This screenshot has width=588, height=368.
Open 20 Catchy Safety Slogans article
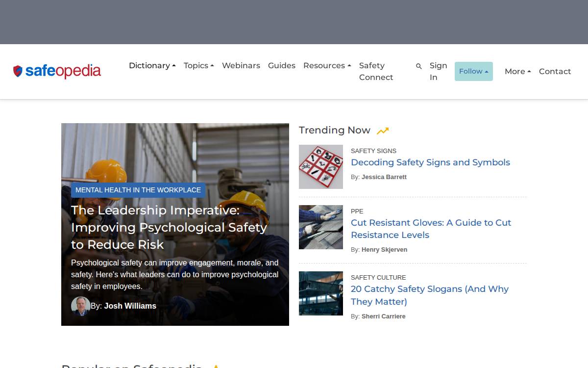[430, 295]
